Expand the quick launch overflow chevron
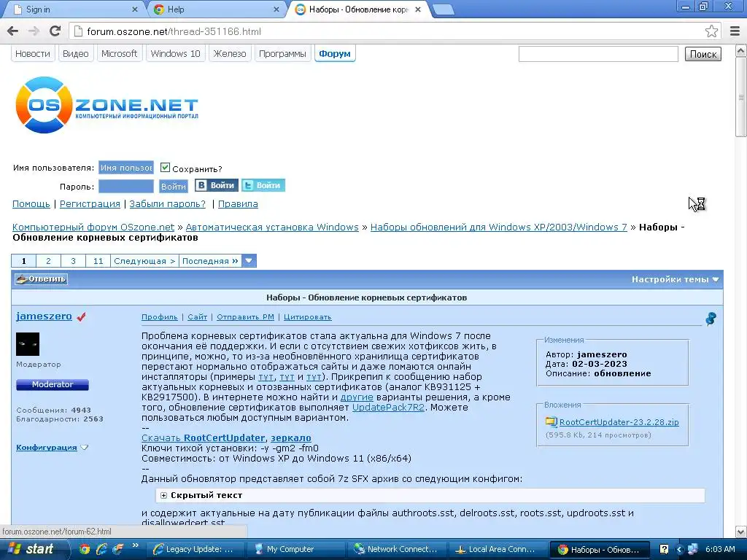The height and width of the screenshot is (560, 747). point(135,545)
